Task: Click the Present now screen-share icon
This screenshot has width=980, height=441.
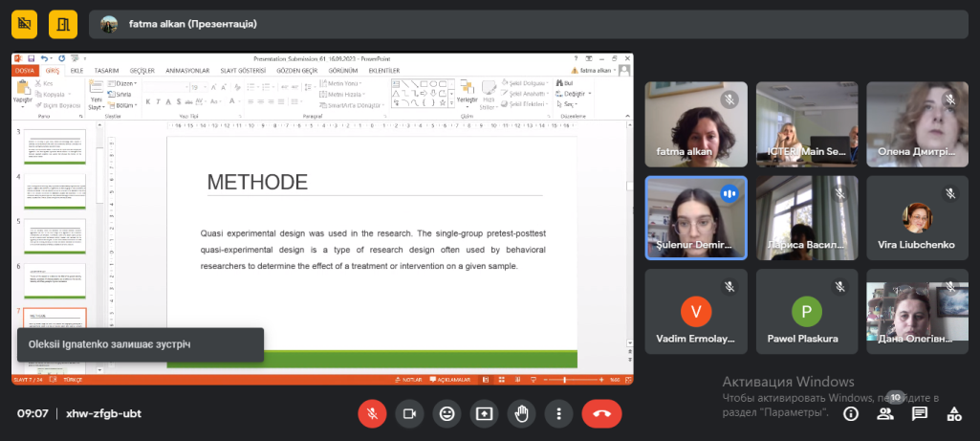Action: (485, 413)
